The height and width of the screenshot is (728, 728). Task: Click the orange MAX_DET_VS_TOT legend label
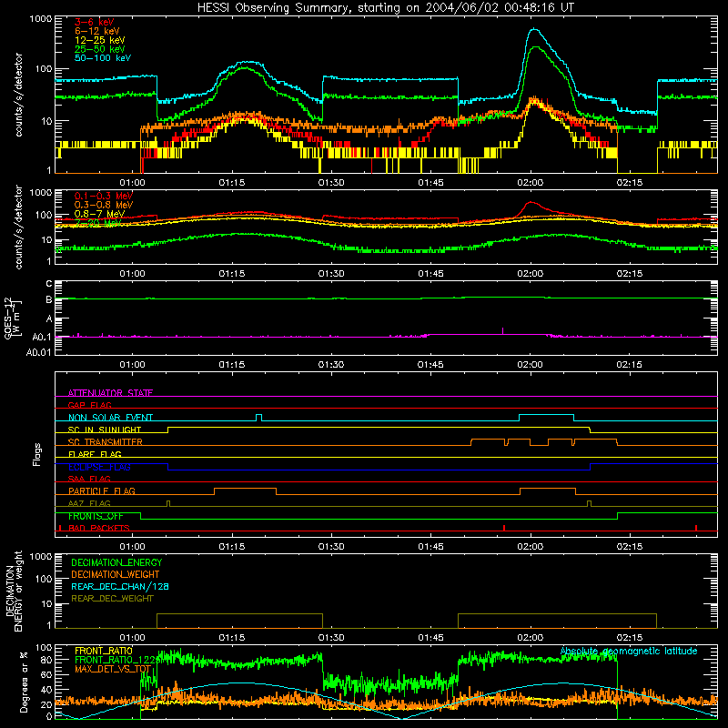pyautogui.click(x=113, y=669)
